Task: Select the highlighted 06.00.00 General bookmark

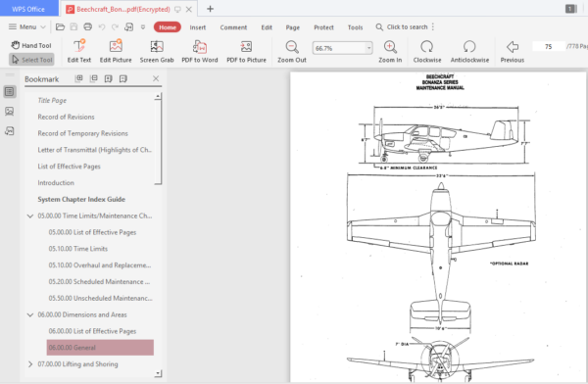Action: click(x=100, y=348)
